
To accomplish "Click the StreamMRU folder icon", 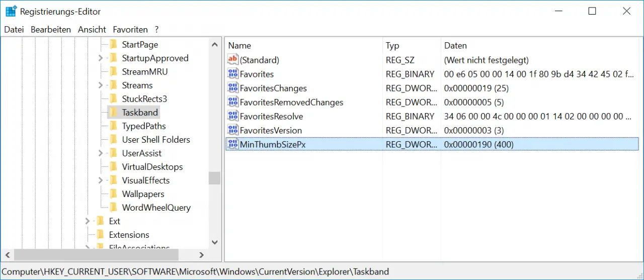I will tap(113, 72).
